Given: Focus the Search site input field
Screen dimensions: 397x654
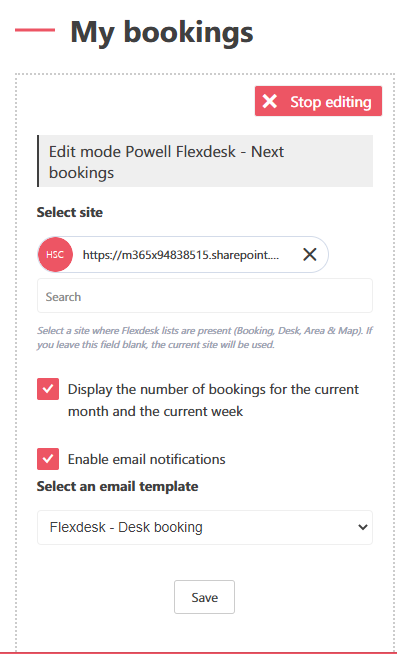Looking at the screenshot, I should 205,296.
